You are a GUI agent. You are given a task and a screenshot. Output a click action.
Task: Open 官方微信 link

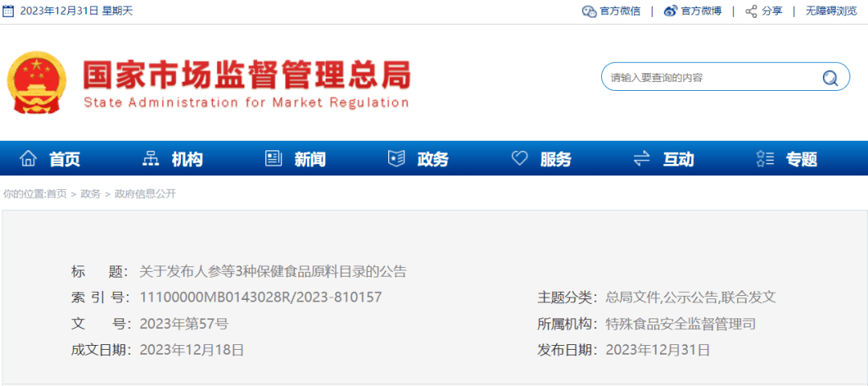(x=620, y=11)
